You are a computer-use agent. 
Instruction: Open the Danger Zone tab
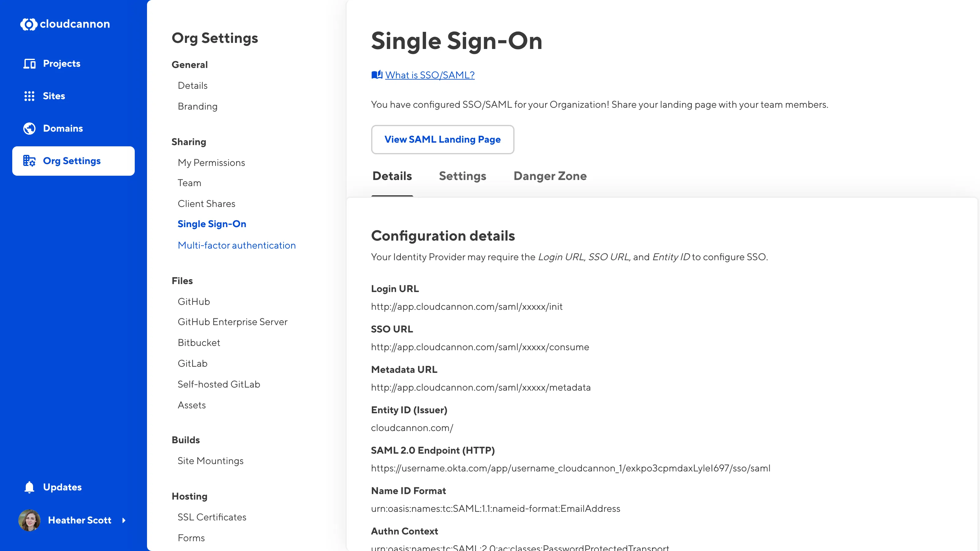click(550, 176)
